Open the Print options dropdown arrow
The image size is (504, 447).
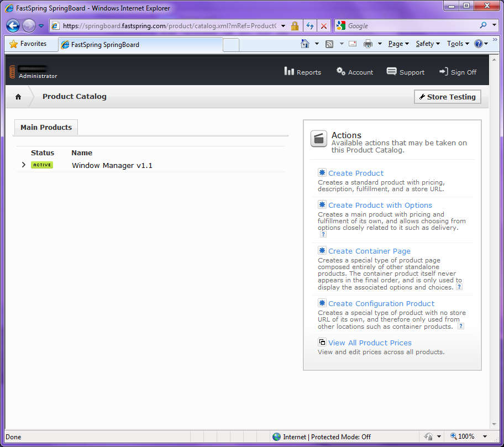(x=380, y=44)
